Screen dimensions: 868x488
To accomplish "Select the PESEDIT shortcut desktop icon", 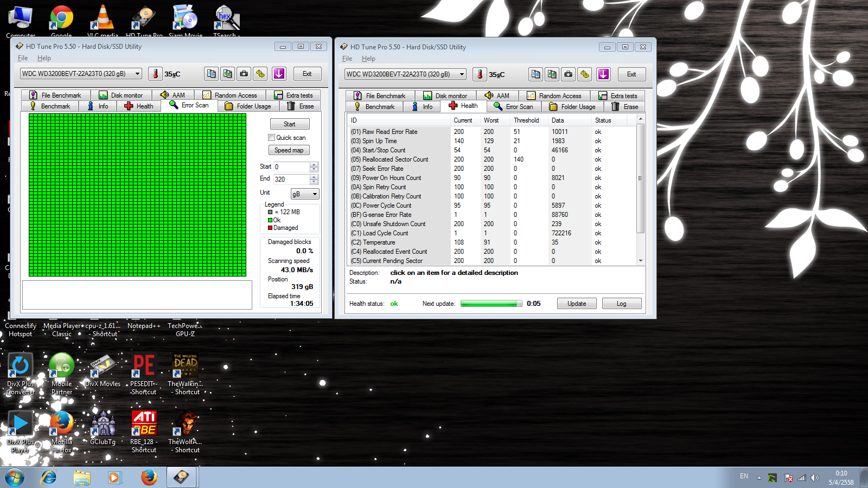I will point(144,374).
